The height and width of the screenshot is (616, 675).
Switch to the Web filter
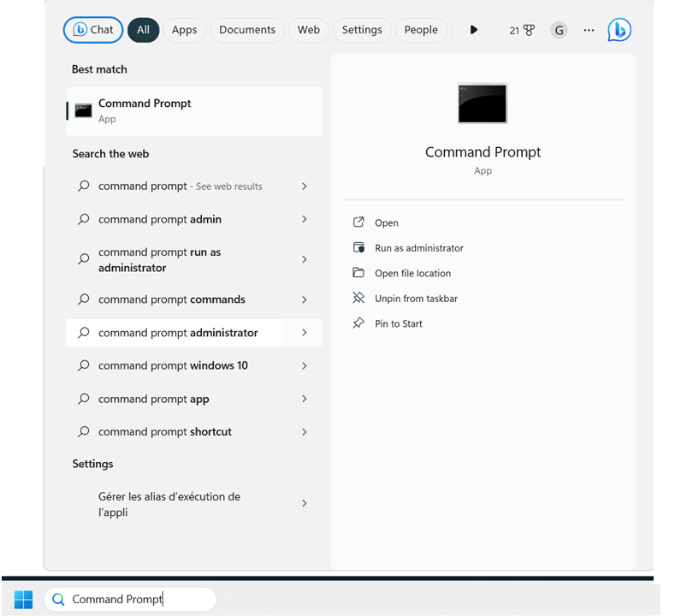click(x=309, y=30)
